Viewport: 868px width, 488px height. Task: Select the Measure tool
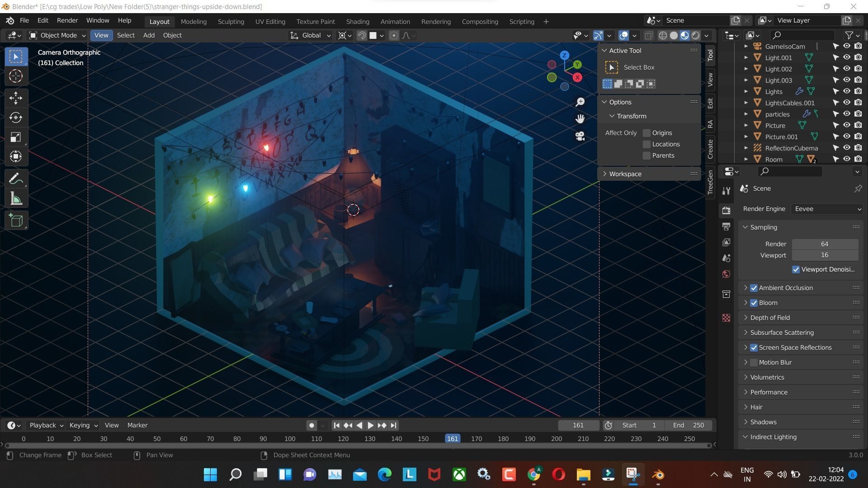pyautogui.click(x=16, y=198)
